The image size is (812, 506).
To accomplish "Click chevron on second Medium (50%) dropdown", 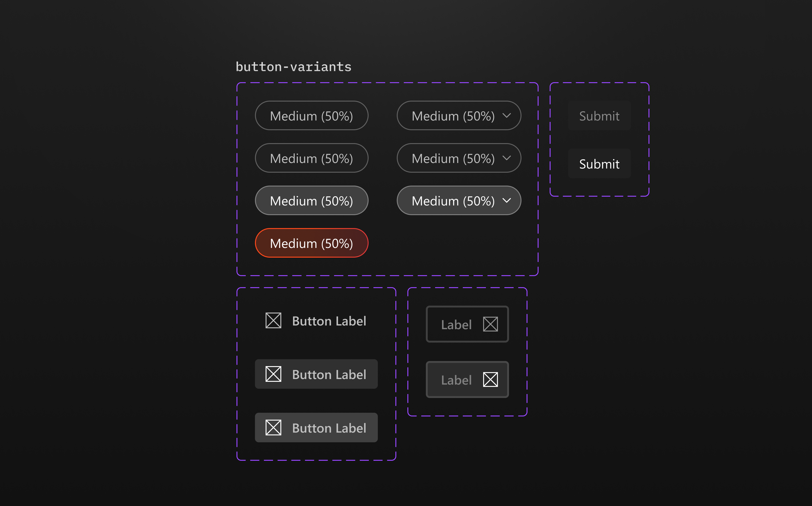I will pyautogui.click(x=506, y=158).
